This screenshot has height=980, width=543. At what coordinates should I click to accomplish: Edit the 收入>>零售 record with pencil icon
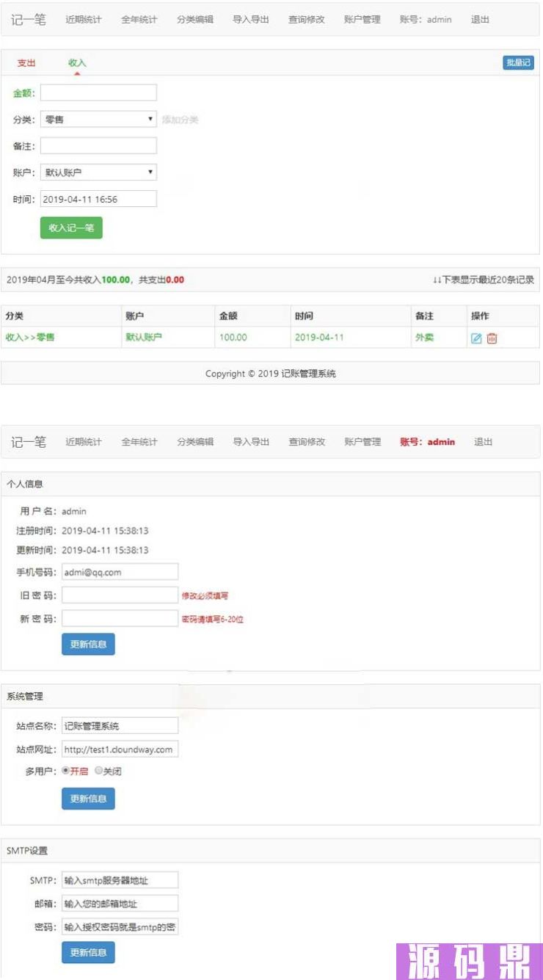pyautogui.click(x=476, y=338)
